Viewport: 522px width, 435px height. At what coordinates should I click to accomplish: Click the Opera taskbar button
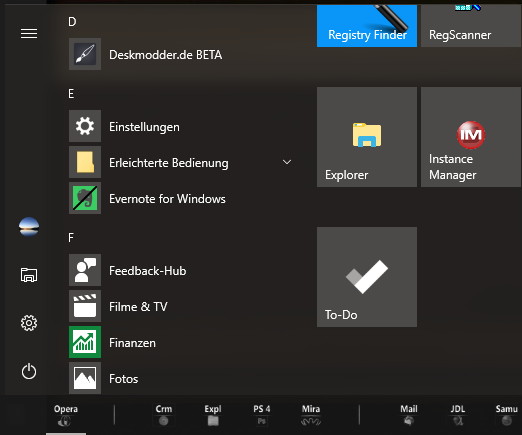click(66, 415)
